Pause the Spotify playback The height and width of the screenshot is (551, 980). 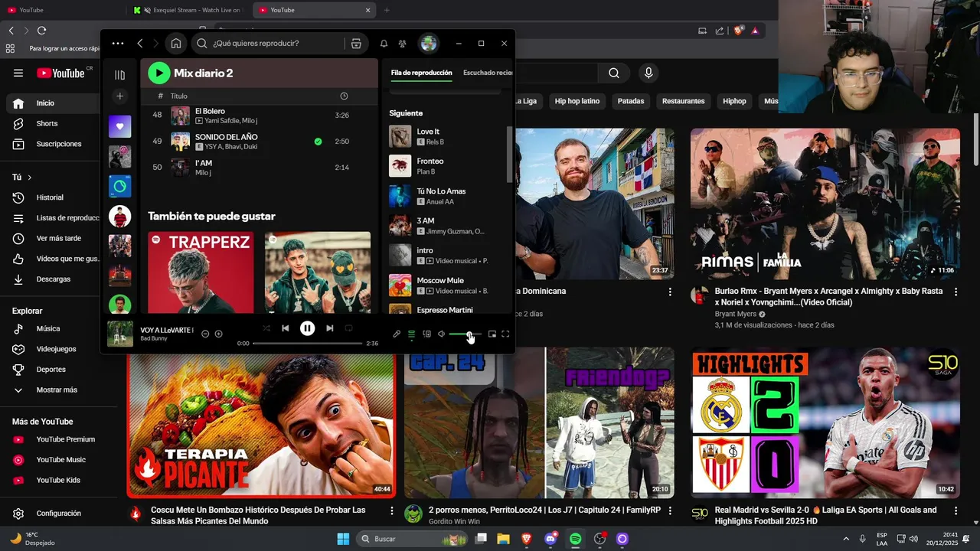click(x=307, y=328)
